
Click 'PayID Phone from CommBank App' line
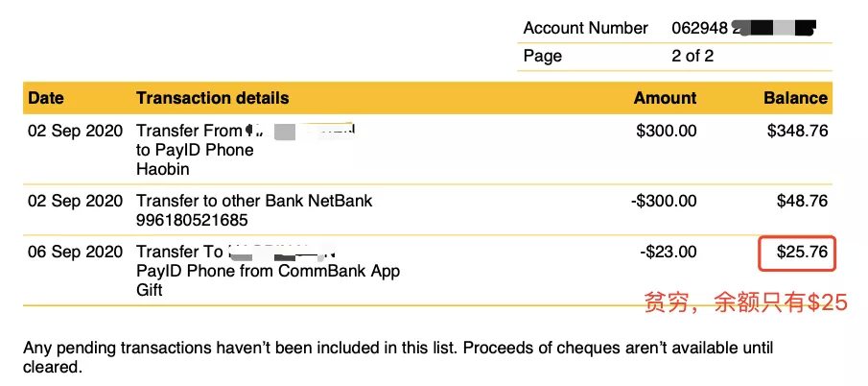268,272
